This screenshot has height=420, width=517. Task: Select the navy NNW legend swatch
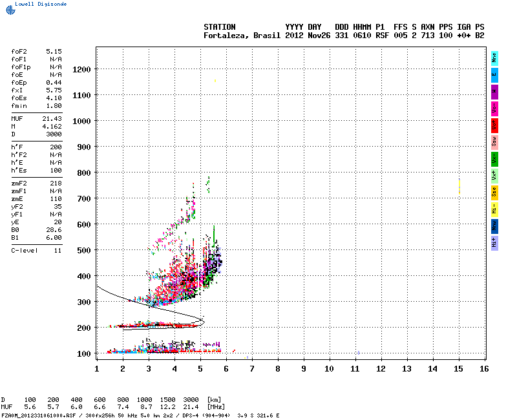coord(494,227)
